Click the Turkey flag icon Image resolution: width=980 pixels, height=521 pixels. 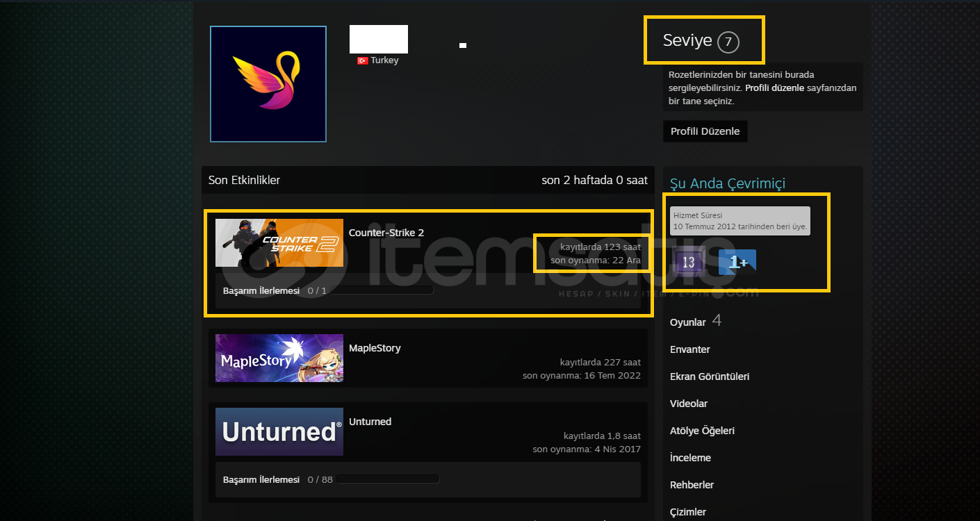362,60
